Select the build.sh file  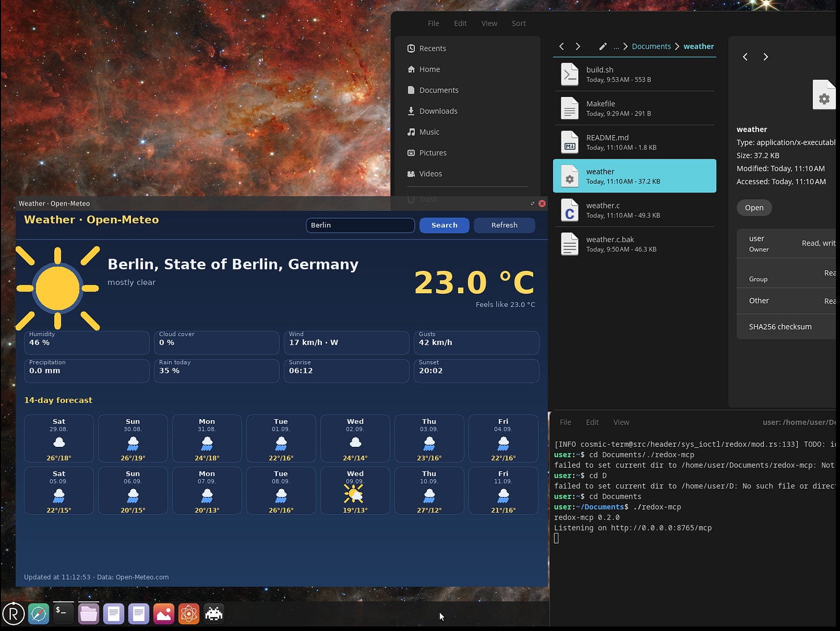click(x=635, y=74)
